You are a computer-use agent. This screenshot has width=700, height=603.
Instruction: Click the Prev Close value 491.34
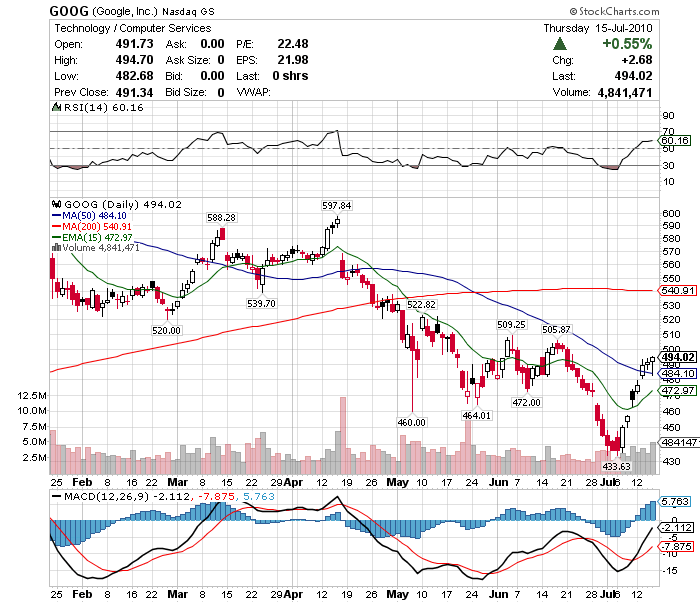click(x=134, y=92)
